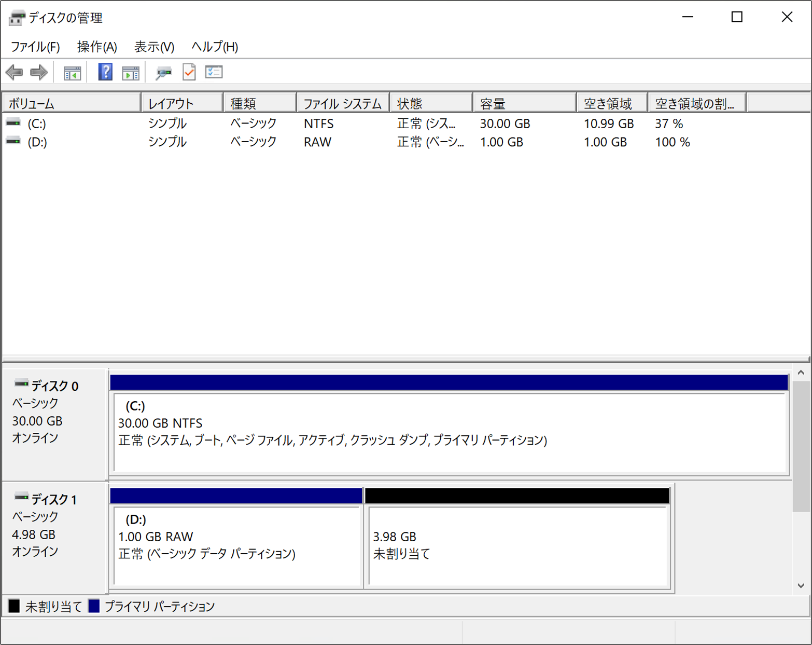Click the Back arrow toolbar icon
This screenshot has width=812, height=645.
click(x=14, y=72)
